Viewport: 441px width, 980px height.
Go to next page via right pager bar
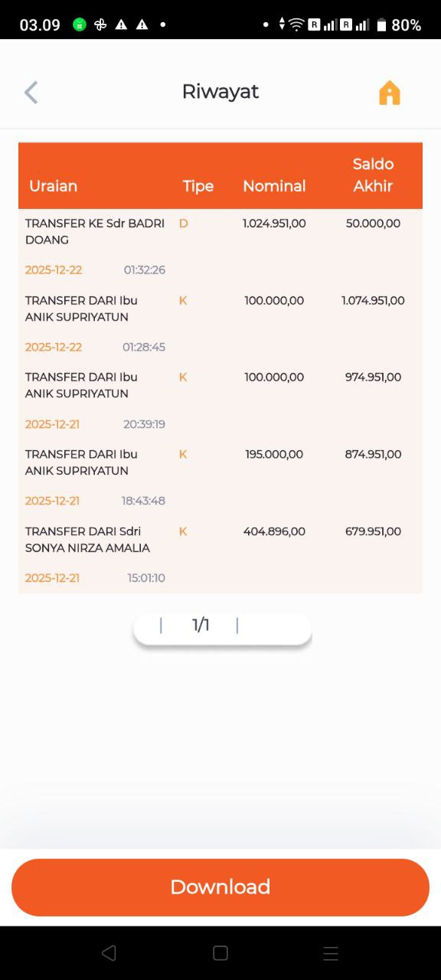pos(237,626)
